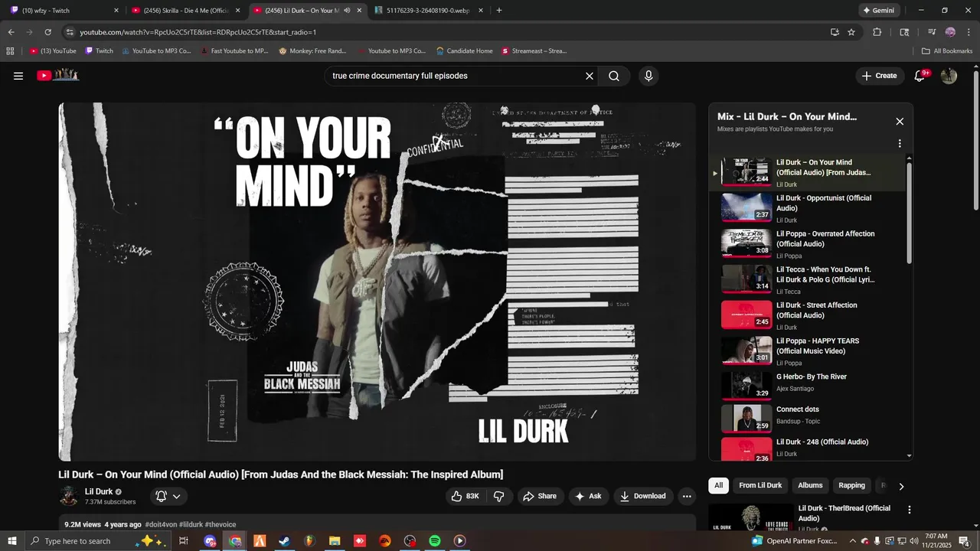Open Mix playlist three-dot options
980x551 pixels.
[900, 143]
